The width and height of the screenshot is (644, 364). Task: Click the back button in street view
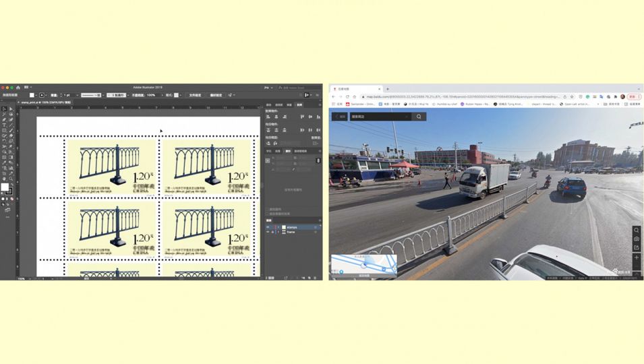pyautogui.click(x=340, y=117)
